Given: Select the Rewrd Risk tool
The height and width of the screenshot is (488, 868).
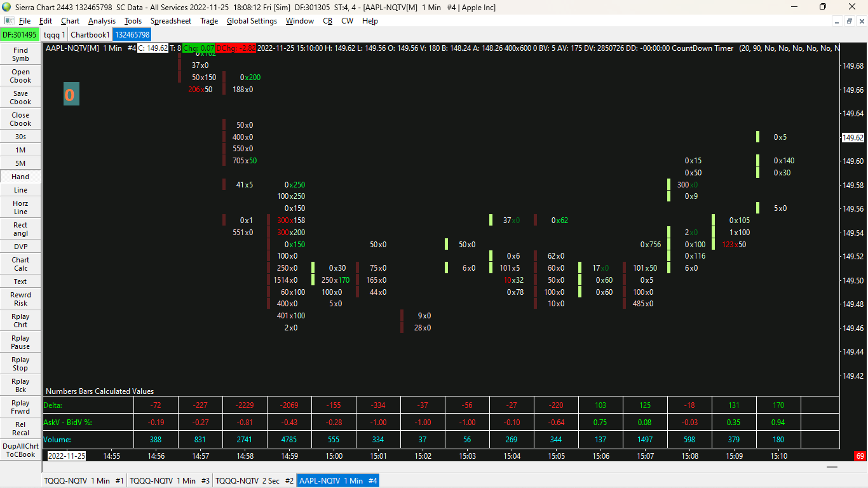Looking at the screenshot, I should [x=20, y=299].
